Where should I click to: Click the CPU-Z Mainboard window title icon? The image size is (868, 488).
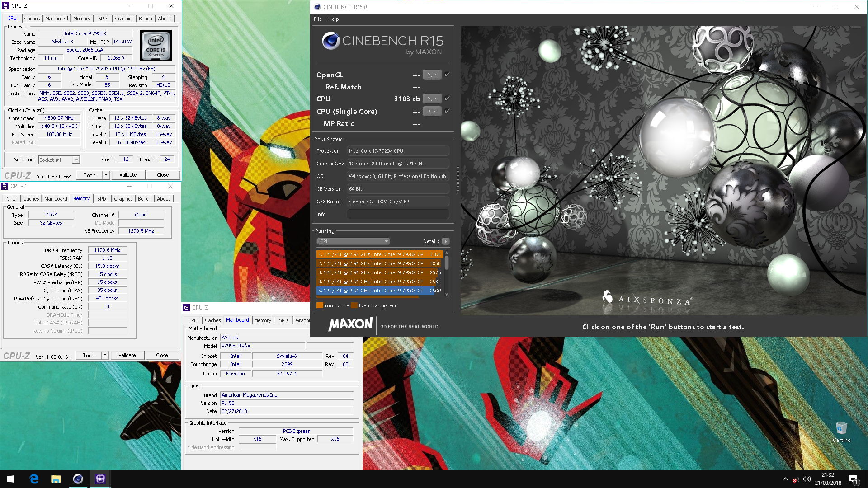(x=186, y=308)
